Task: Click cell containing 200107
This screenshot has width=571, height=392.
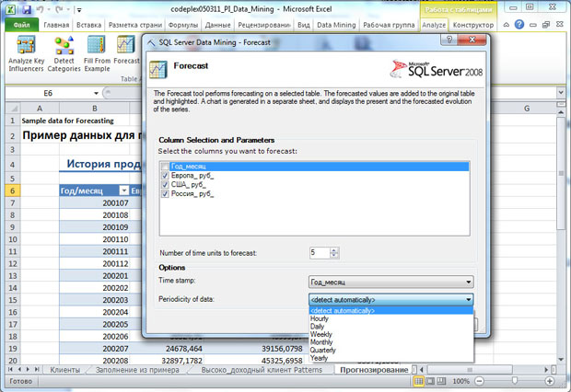Action: [x=94, y=202]
